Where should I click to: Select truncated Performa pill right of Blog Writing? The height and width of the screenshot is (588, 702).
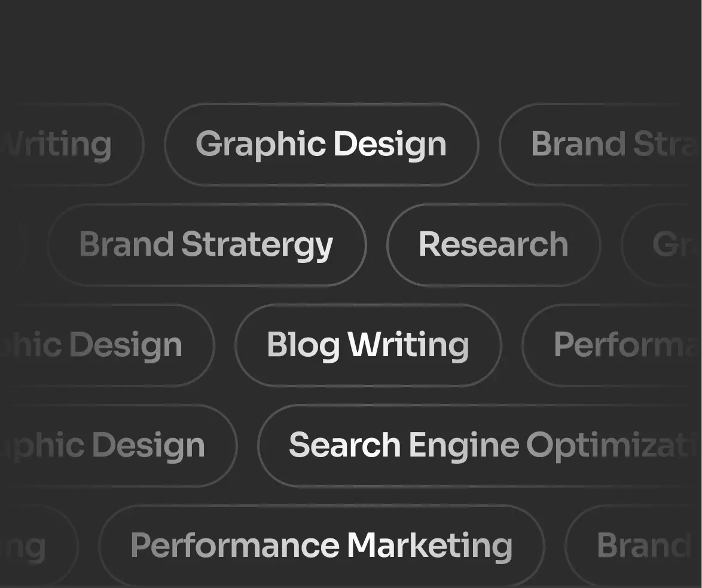(x=616, y=345)
